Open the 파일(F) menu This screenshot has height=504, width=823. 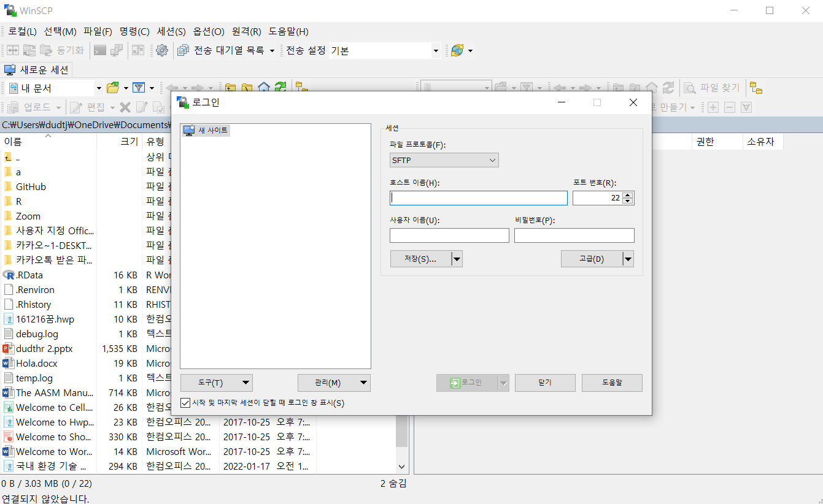pos(98,31)
